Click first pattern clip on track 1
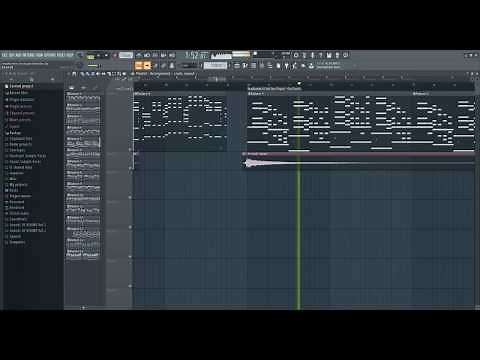Viewport: 480px width, 360px height. tap(180, 122)
